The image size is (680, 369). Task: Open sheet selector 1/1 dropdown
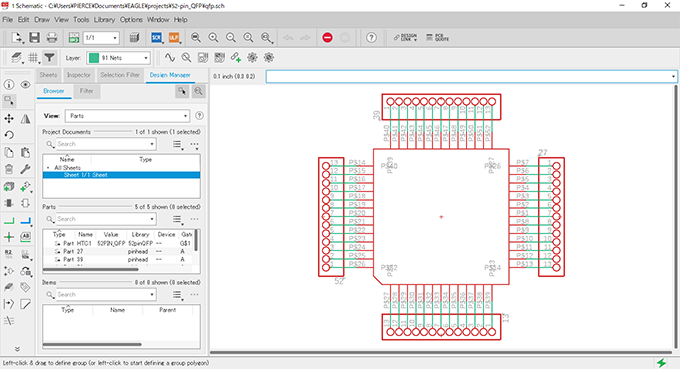[101, 38]
